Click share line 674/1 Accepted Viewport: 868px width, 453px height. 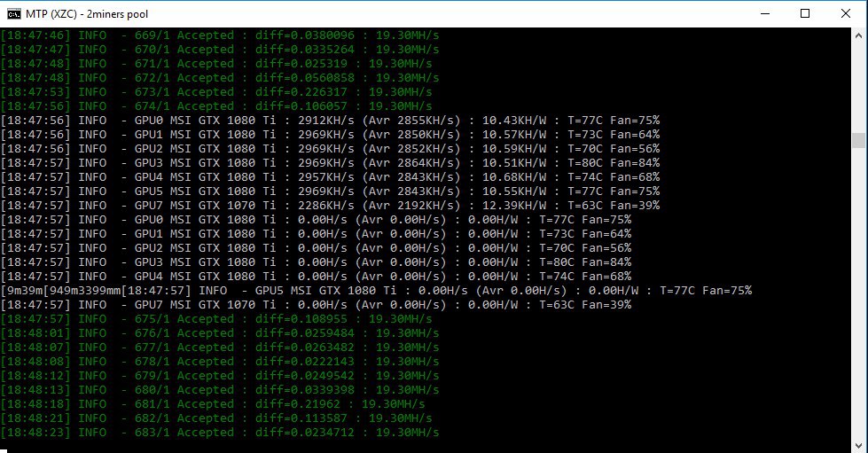click(216, 106)
